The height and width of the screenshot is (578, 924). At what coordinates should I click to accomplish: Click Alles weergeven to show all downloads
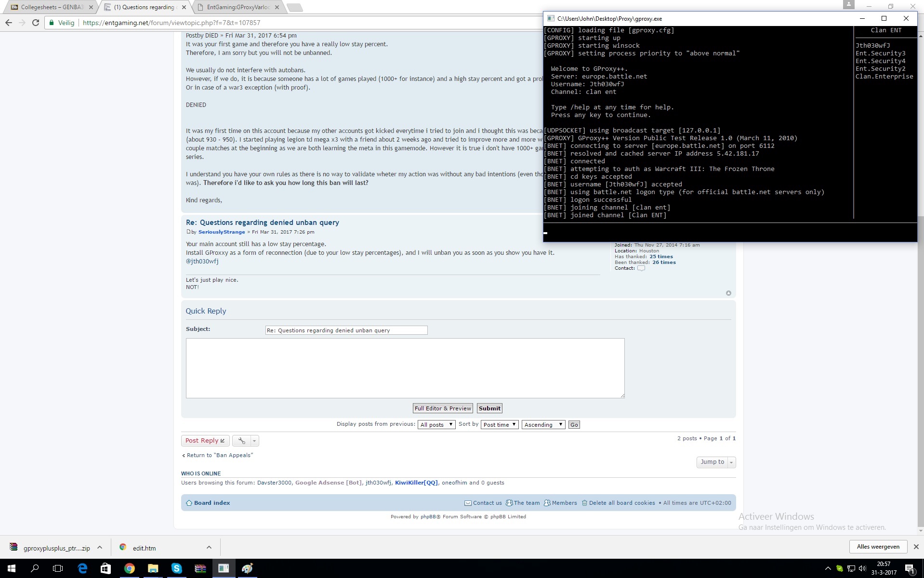[878, 547]
